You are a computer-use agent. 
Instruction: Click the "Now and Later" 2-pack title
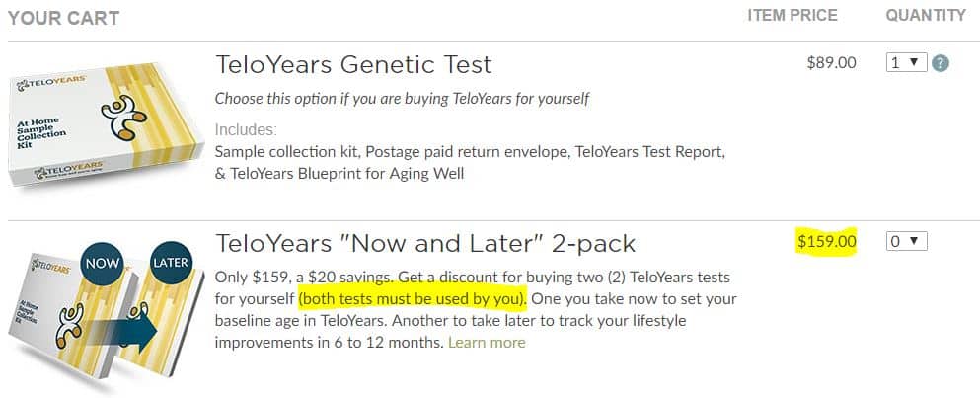[424, 243]
